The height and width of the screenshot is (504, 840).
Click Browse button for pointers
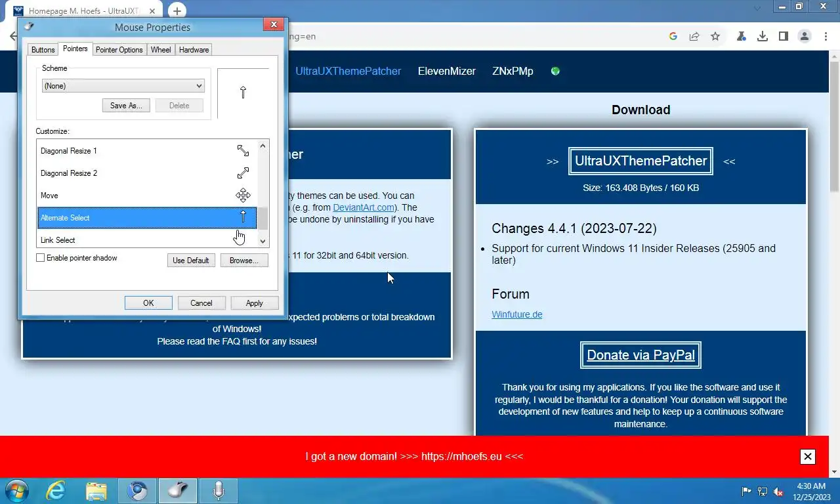pos(244,261)
